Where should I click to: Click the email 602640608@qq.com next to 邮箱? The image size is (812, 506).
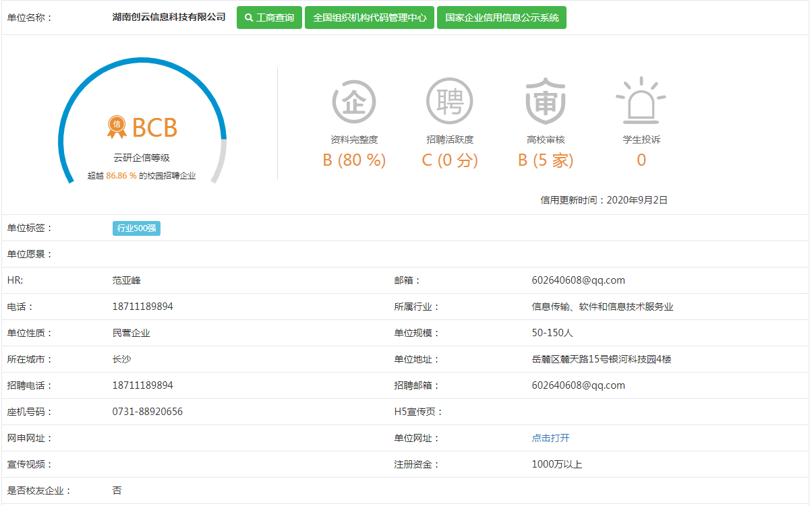[x=578, y=280]
